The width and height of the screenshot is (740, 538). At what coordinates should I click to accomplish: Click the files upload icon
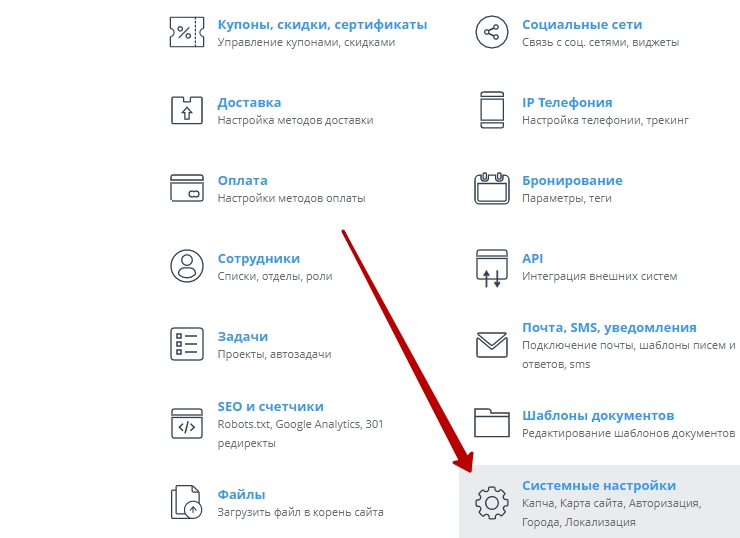(187, 502)
